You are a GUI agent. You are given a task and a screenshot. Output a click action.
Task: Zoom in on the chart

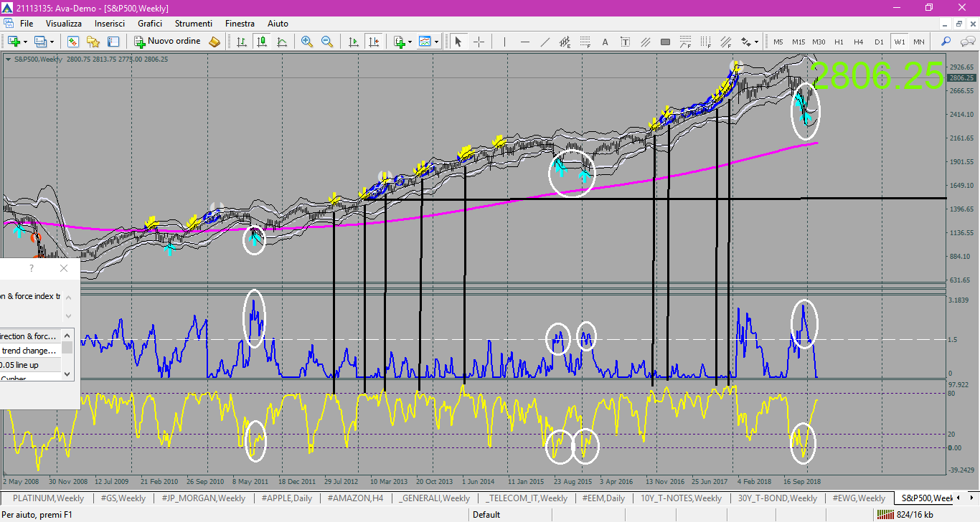pyautogui.click(x=307, y=42)
